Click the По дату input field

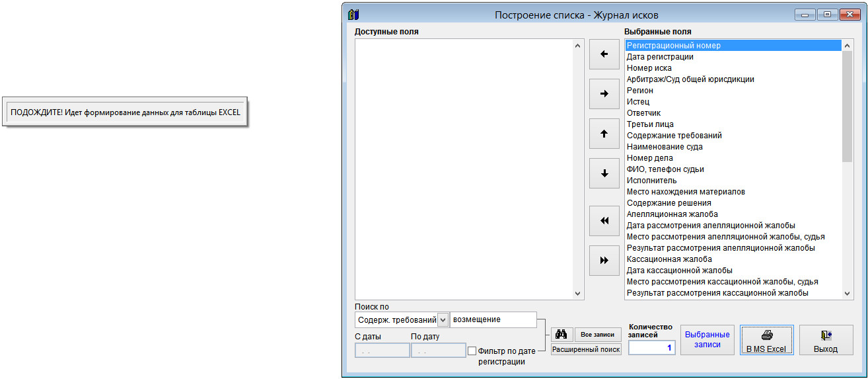438,350
